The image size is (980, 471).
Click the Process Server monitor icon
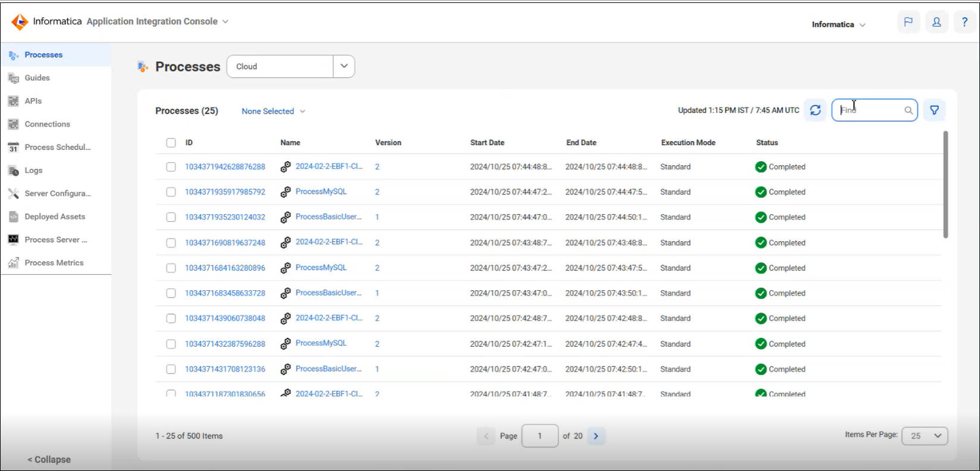(14, 240)
